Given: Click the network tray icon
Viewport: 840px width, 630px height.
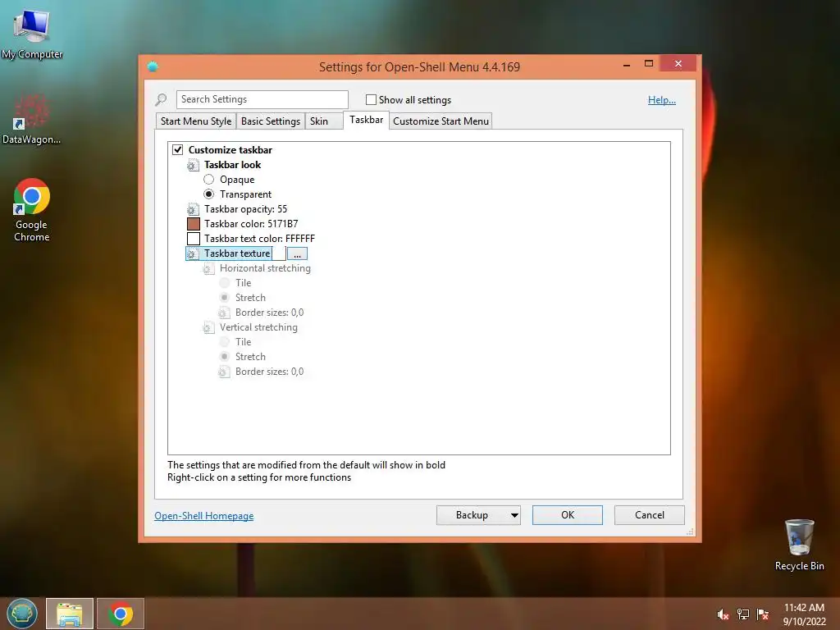Looking at the screenshot, I should pyautogui.click(x=743, y=614).
